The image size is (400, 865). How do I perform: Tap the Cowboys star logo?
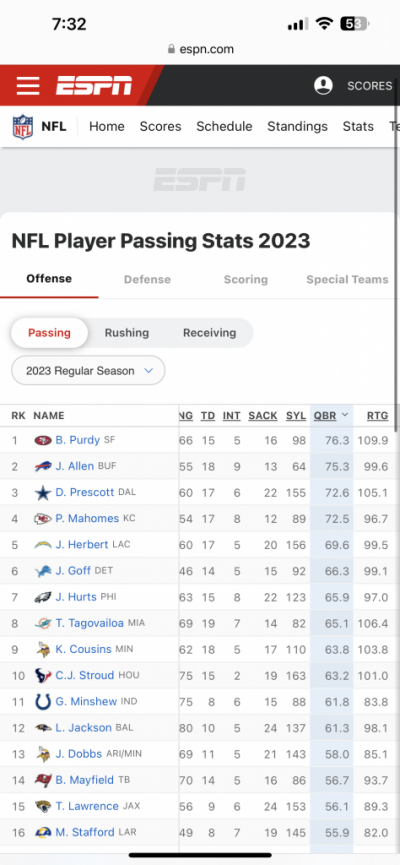click(x=43, y=493)
